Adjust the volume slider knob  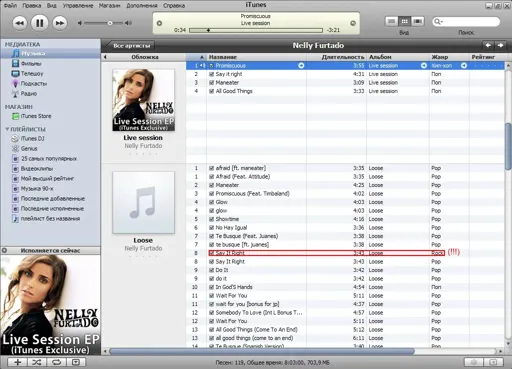click(x=110, y=23)
